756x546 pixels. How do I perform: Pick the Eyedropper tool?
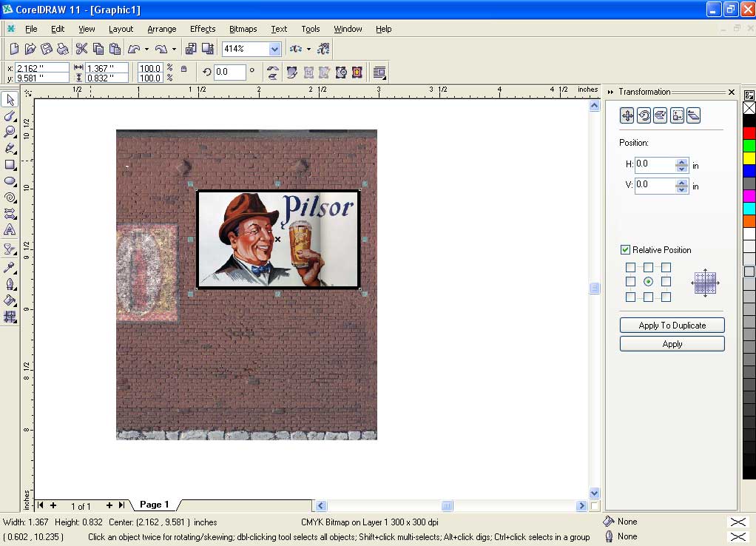(x=10, y=267)
